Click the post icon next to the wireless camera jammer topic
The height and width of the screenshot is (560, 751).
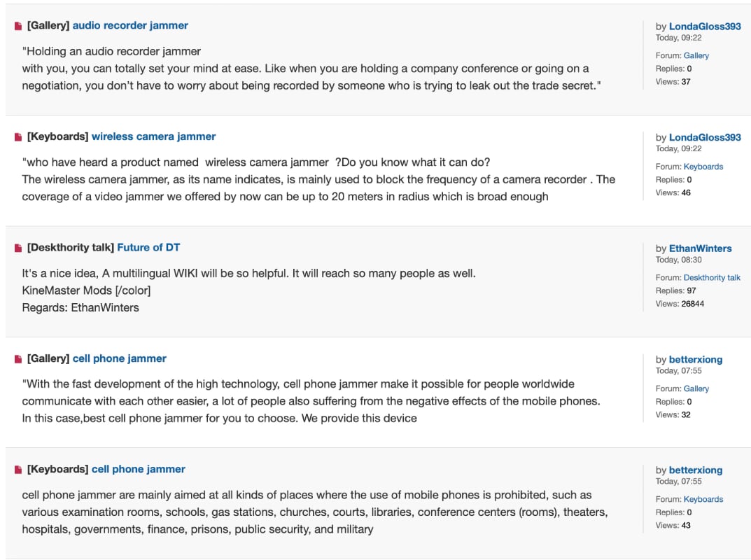pos(17,136)
